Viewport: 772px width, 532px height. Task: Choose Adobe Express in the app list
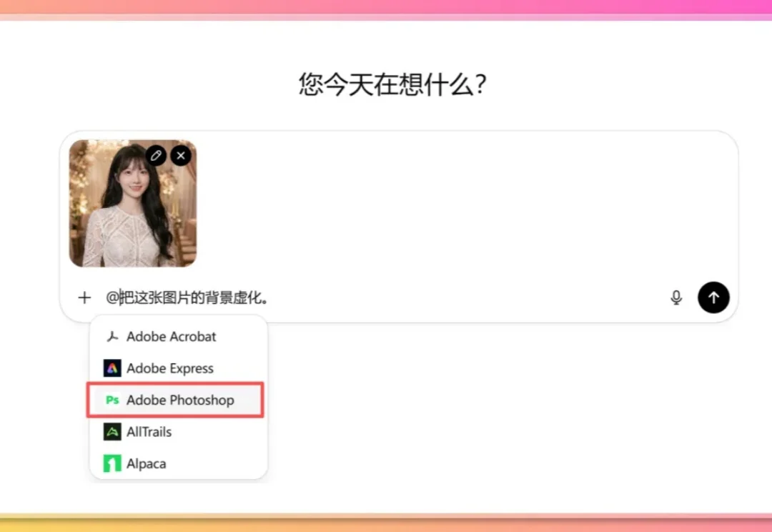pos(170,368)
